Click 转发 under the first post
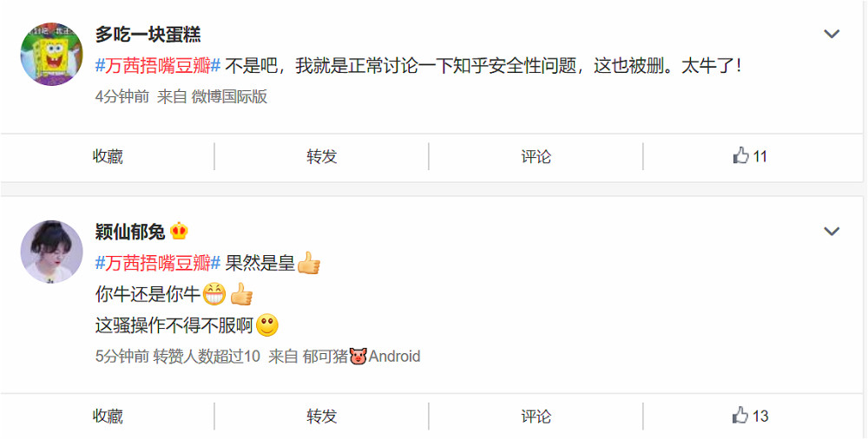868x439 pixels. 322,157
